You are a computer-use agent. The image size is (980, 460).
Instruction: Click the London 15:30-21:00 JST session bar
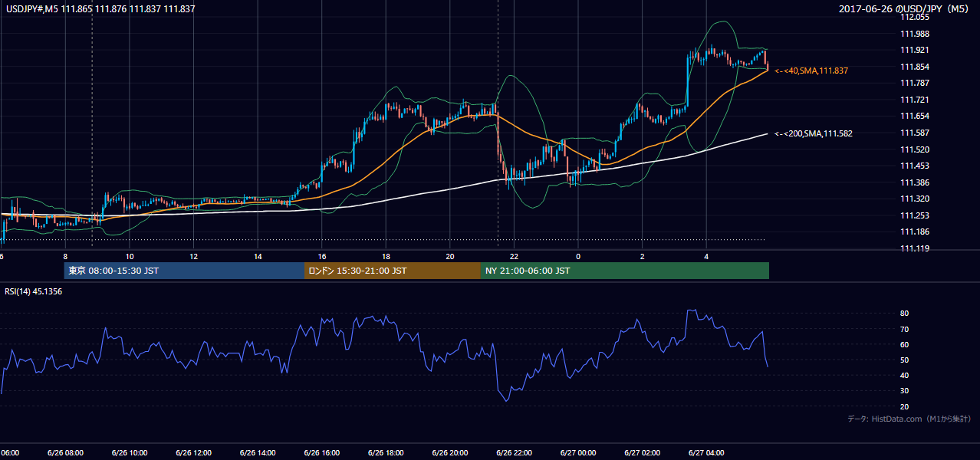[393, 271]
